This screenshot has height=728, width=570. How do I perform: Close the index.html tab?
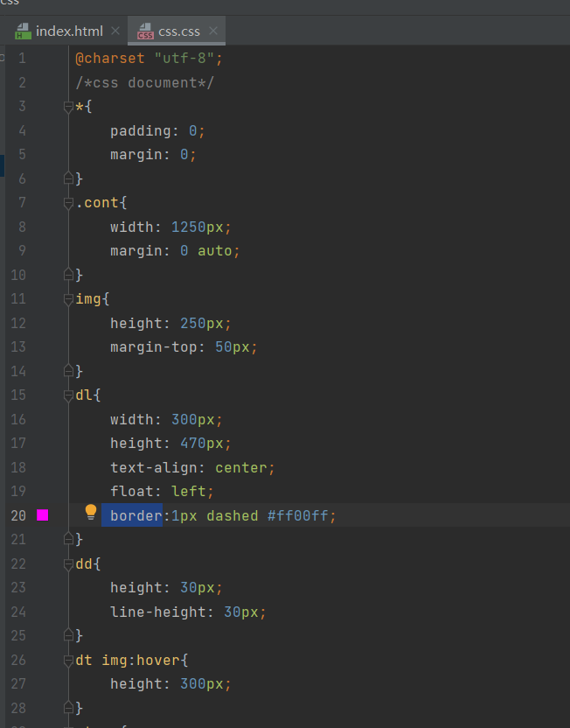(x=115, y=31)
